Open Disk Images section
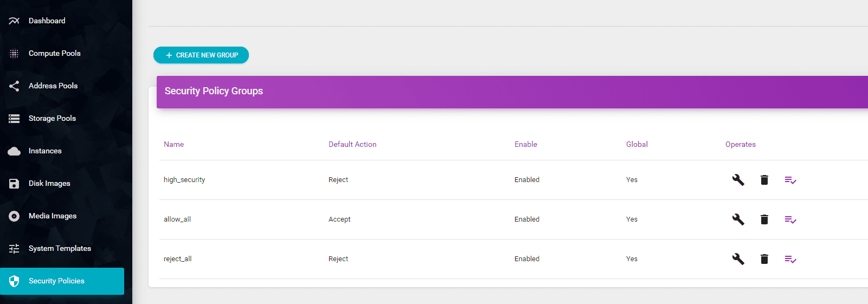Image resolution: width=868 pixels, height=304 pixels. [x=49, y=183]
